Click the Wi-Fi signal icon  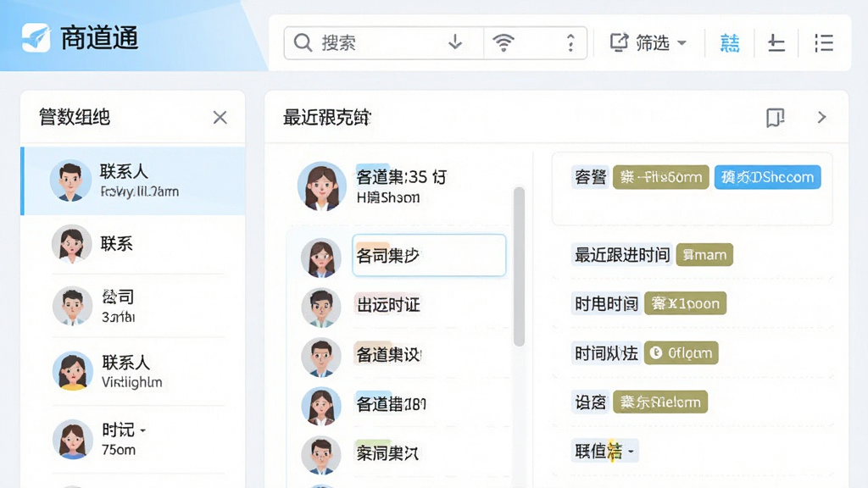(504, 42)
